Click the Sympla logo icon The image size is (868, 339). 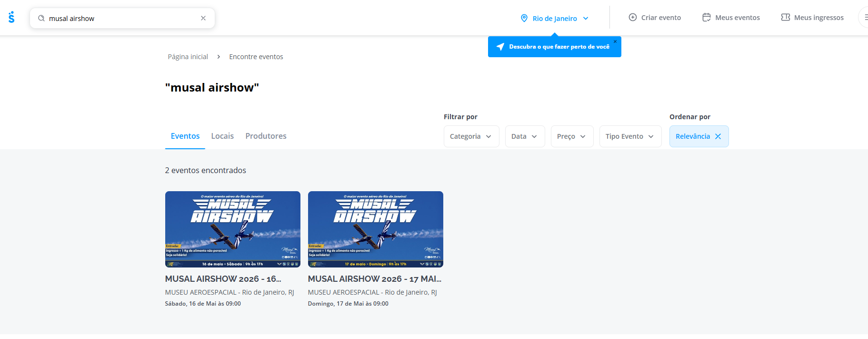coord(11,18)
